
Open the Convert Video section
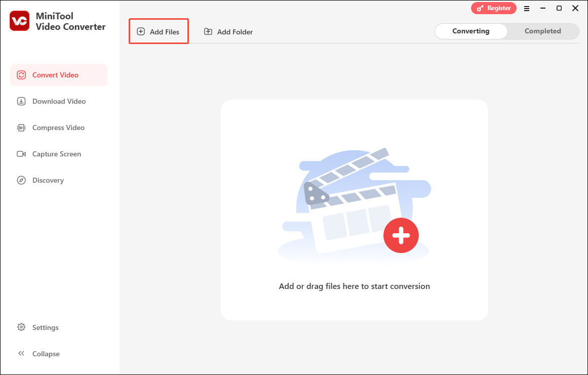tap(59, 75)
